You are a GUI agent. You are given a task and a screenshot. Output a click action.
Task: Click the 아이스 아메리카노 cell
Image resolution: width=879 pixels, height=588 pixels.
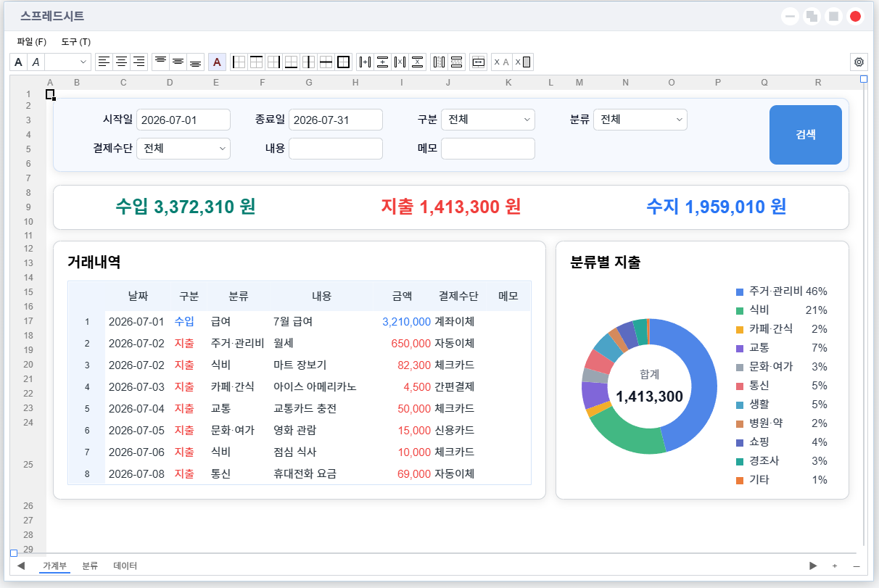[315, 386]
